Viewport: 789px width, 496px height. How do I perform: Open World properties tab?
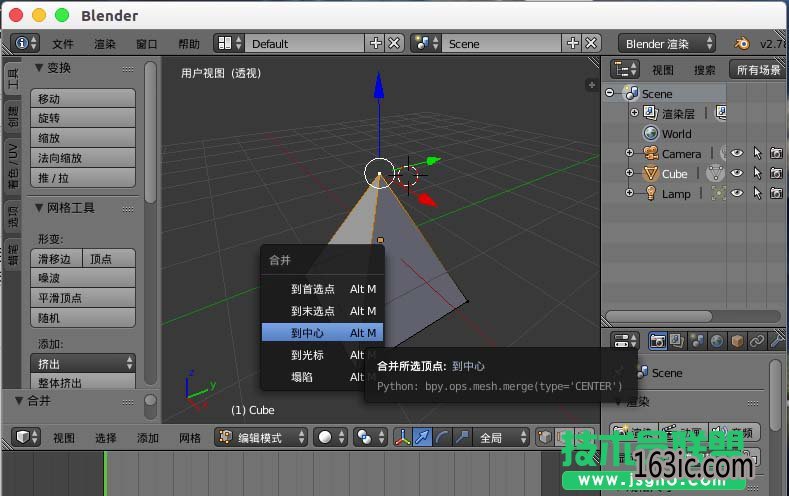[x=717, y=342]
